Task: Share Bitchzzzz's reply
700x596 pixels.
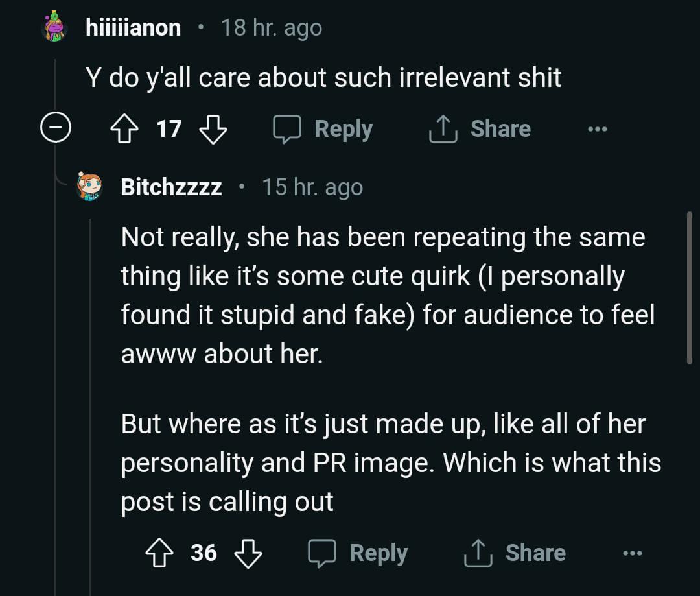Action: [535, 553]
